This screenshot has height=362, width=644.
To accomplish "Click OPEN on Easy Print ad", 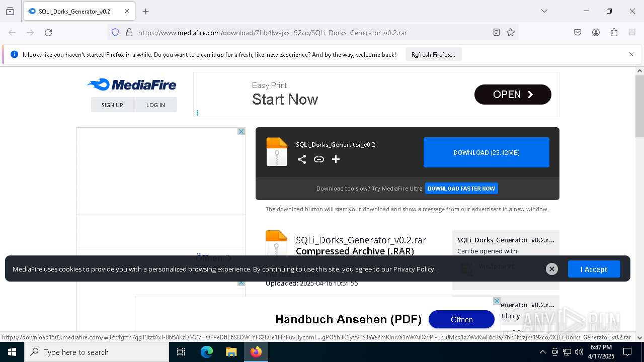I will [x=513, y=95].
